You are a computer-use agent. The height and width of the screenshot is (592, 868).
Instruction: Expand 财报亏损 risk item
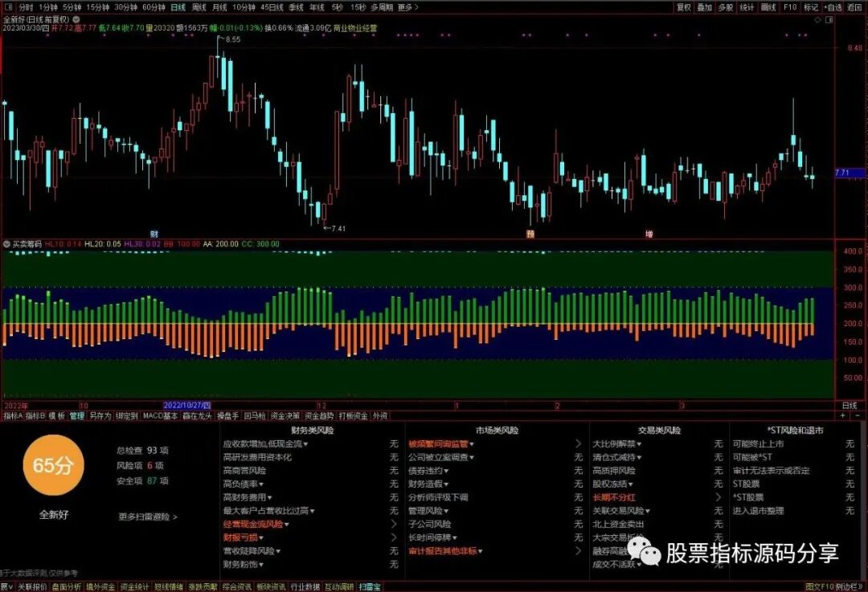(244, 537)
